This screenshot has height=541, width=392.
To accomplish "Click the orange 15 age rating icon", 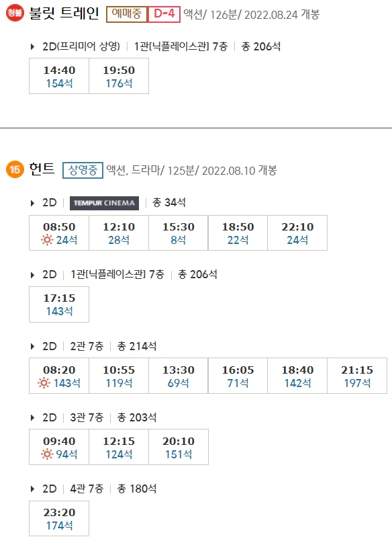I will point(15,169).
